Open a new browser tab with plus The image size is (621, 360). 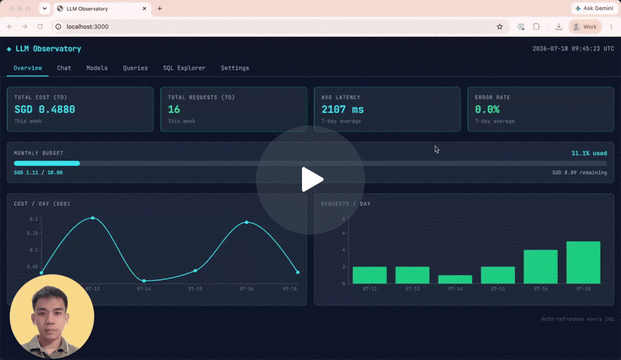click(x=160, y=8)
